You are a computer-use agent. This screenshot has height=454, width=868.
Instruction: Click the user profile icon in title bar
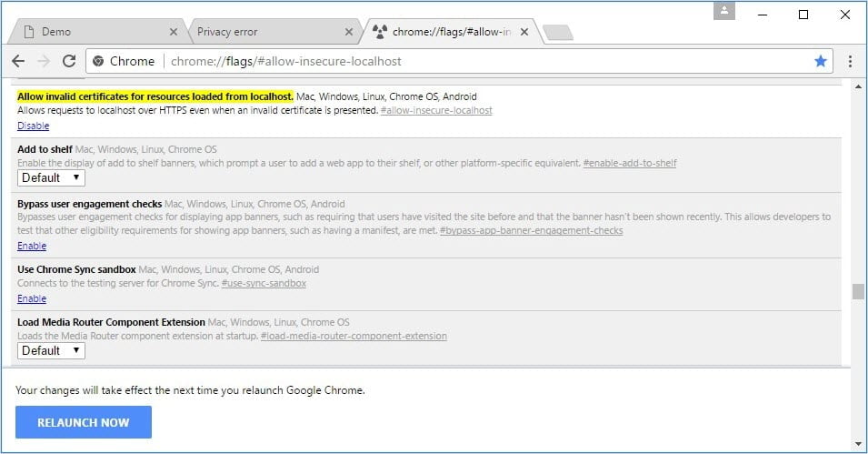pyautogui.click(x=724, y=12)
